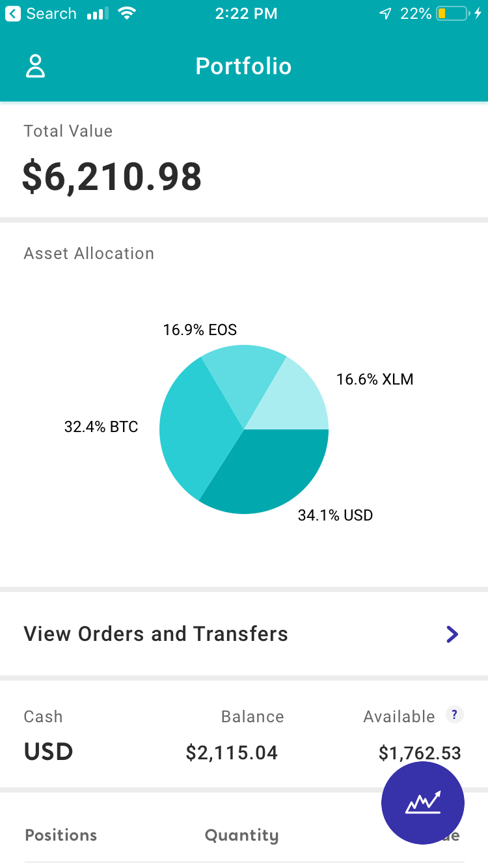Expand View Orders and Transfers chevron
This screenshot has width=488, height=868.
click(452, 634)
